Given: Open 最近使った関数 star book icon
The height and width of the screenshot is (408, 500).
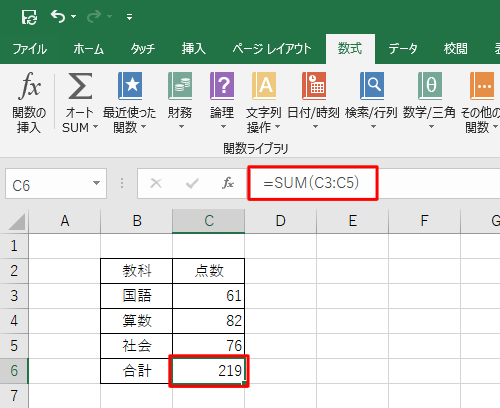Looking at the screenshot, I should [x=130, y=86].
